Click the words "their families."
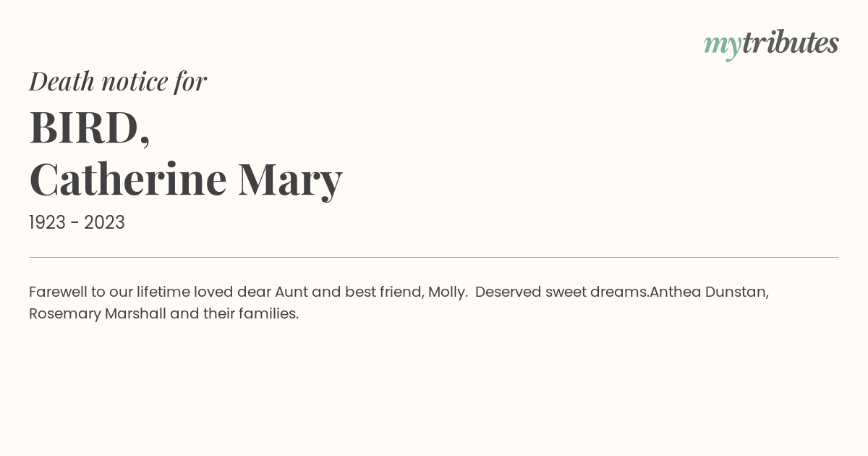Screen dimensions: 868x456 (x=250, y=313)
